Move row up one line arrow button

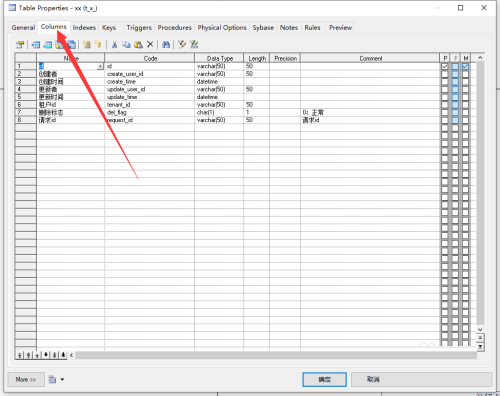[37, 355]
